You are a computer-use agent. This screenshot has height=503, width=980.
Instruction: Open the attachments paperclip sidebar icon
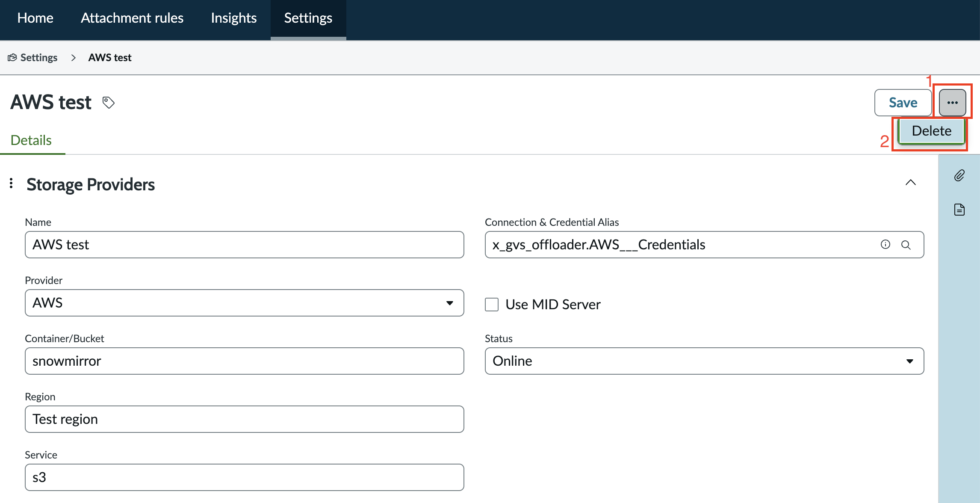click(x=959, y=175)
